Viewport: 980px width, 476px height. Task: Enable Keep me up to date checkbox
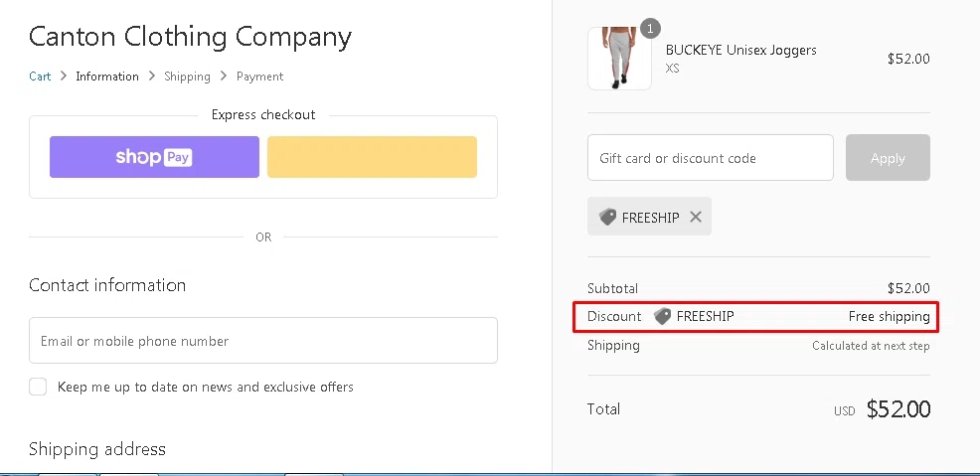38,387
